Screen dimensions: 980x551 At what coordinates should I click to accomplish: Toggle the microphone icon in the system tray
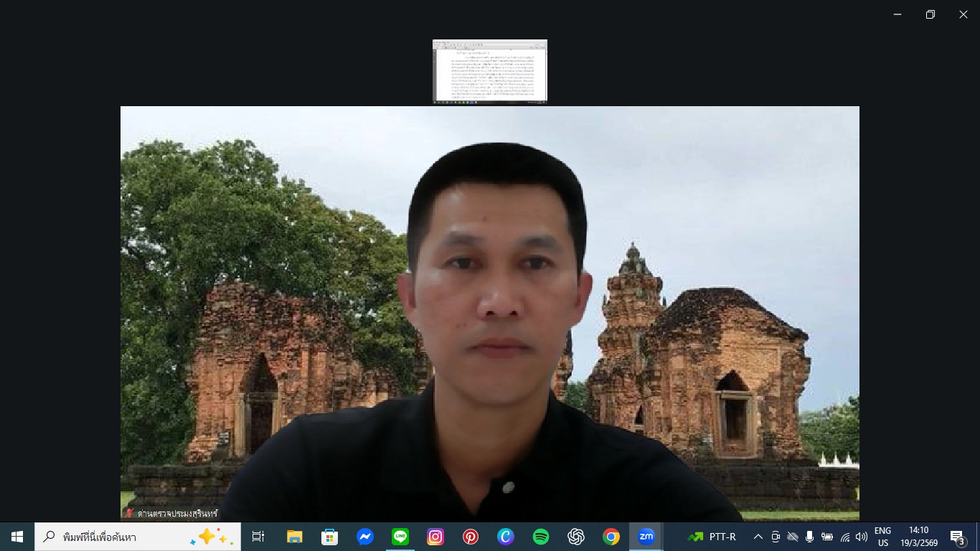[809, 536]
